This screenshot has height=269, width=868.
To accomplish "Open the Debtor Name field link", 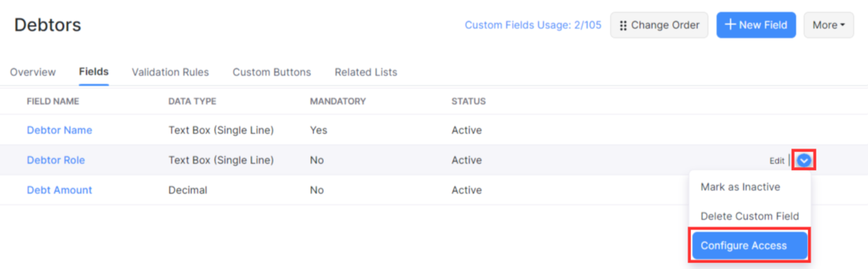I will (59, 130).
